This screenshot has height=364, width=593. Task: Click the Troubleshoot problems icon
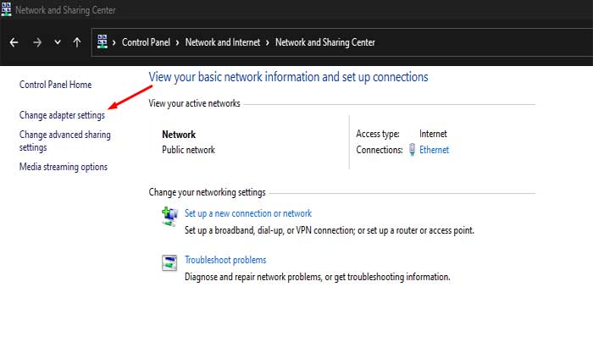(x=169, y=262)
